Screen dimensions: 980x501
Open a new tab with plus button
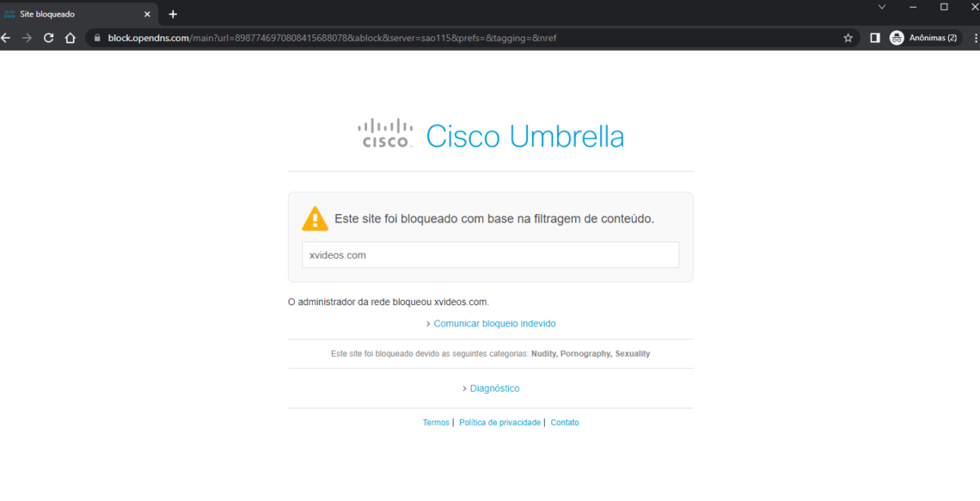tap(173, 15)
